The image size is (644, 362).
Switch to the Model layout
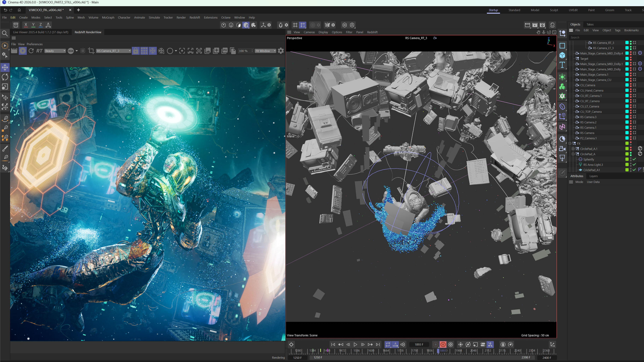click(x=535, y=10)
